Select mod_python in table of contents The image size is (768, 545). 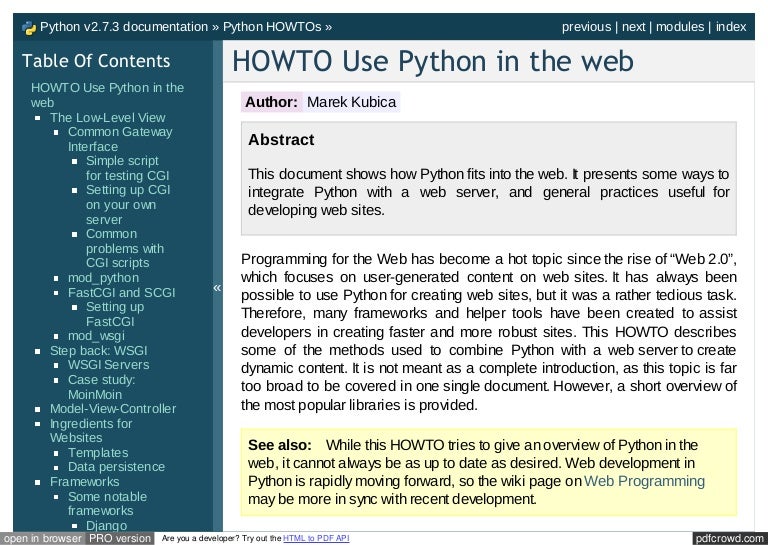tap(103, 277)
